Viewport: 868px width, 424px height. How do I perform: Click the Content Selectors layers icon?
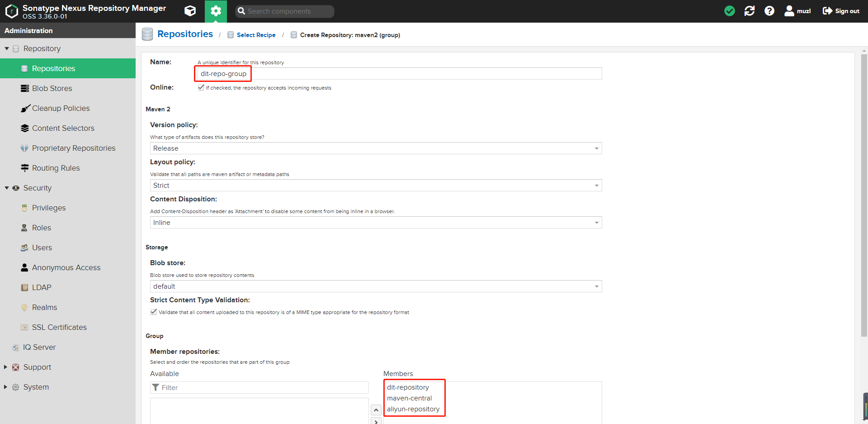pyautogui.click(x=25, y=128)
